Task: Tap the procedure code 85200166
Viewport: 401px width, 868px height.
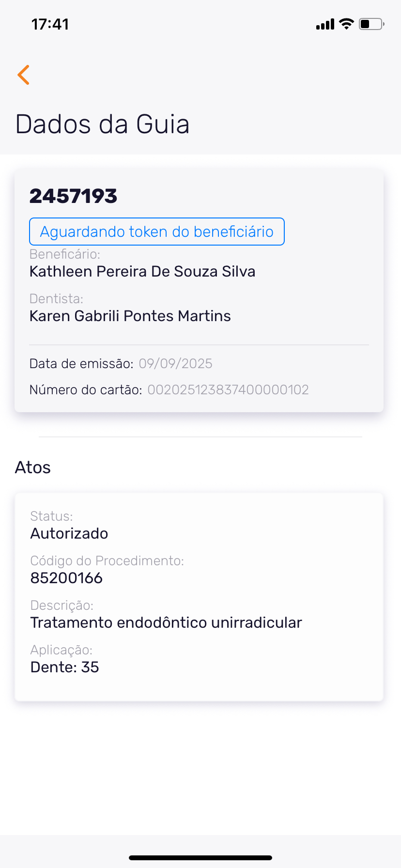Action: [66, 578]
